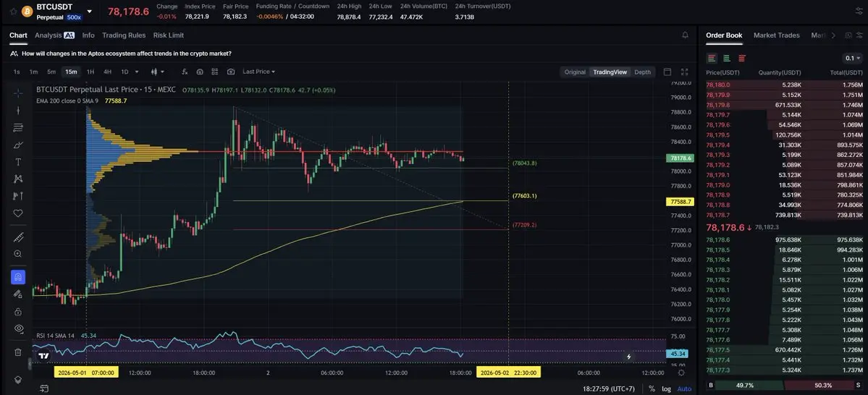Viewport: 868px width, 395px height.
Task: Take a chart snapshot with camera icon
Action: (231, 72)
